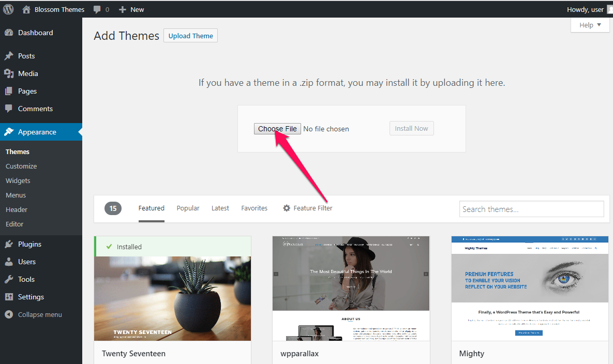613x364 pixels.
Task: Click the Collapse menu text
Action: coord(40,314)
